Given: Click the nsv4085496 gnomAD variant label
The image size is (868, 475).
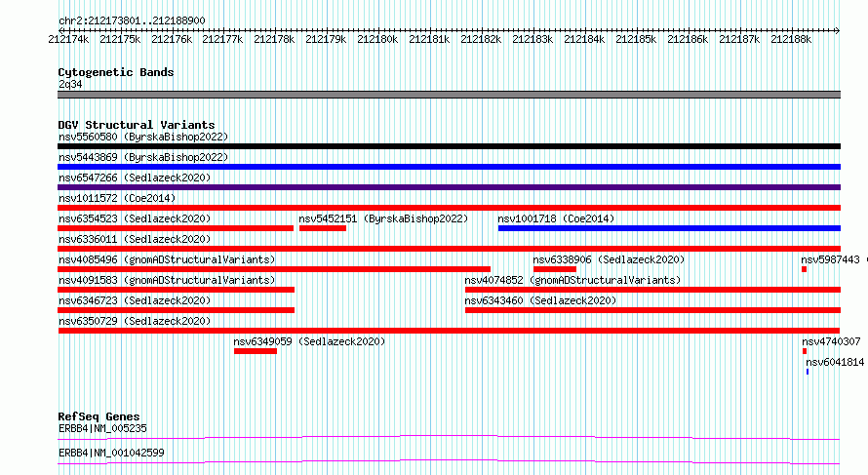Looking at the screenshot, I should point(167,259).
